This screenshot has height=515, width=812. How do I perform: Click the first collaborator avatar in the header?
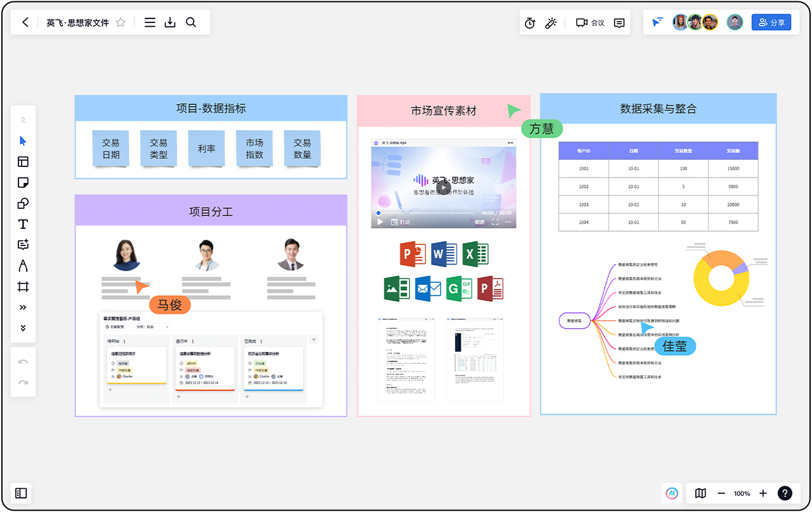click(681, 22)
